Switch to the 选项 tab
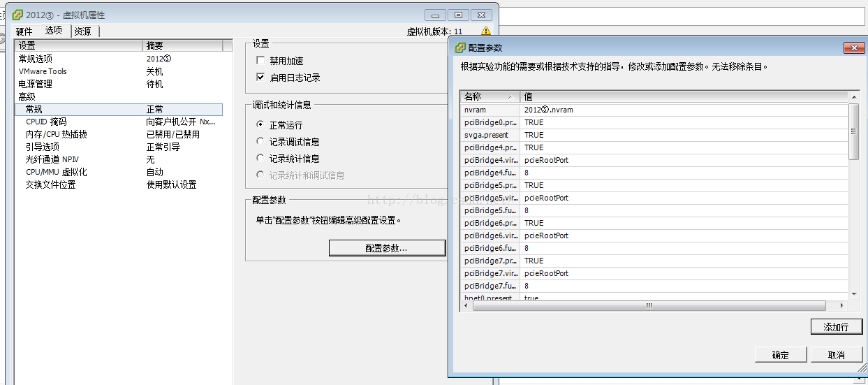The height and width of the screenshot is (385, 868). click(54, 30)
